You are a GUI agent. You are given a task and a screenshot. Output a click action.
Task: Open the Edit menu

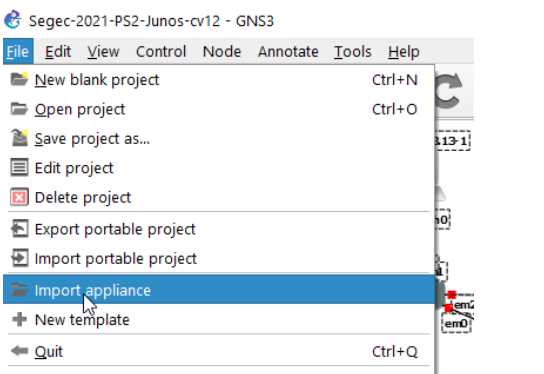(58, 52)
